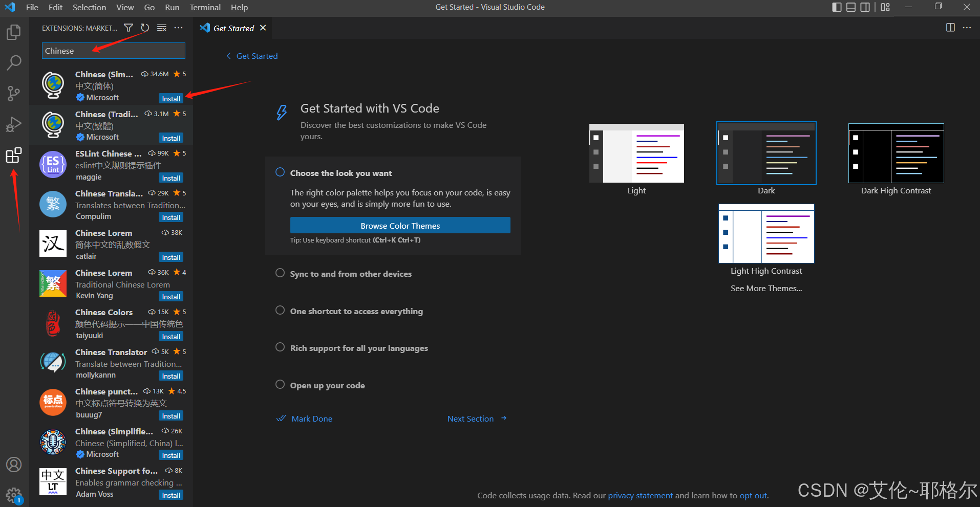This screenshot has width=980, height=507.
Task: Open the Run and Debug view
Action: [x=14, y=124]
